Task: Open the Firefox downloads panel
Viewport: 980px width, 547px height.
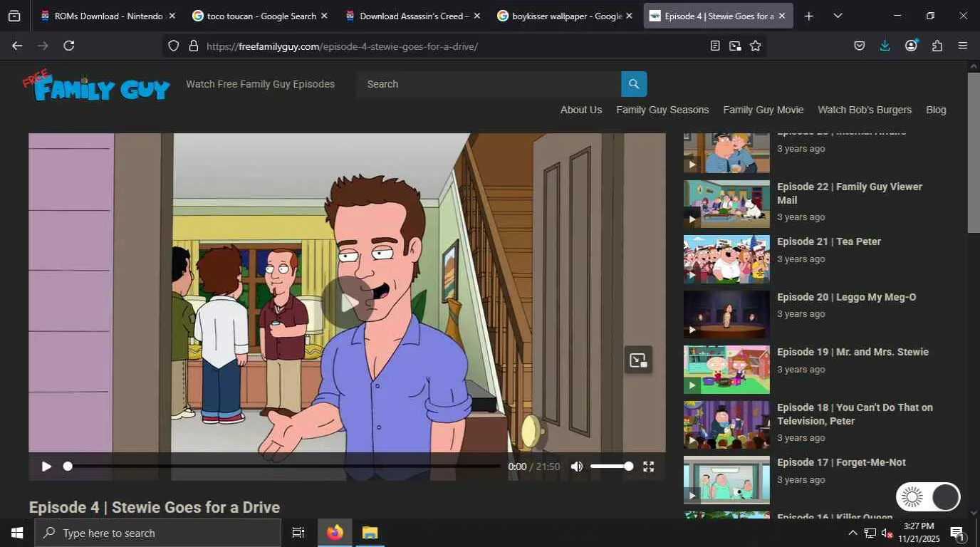Action: coord(885,46)
